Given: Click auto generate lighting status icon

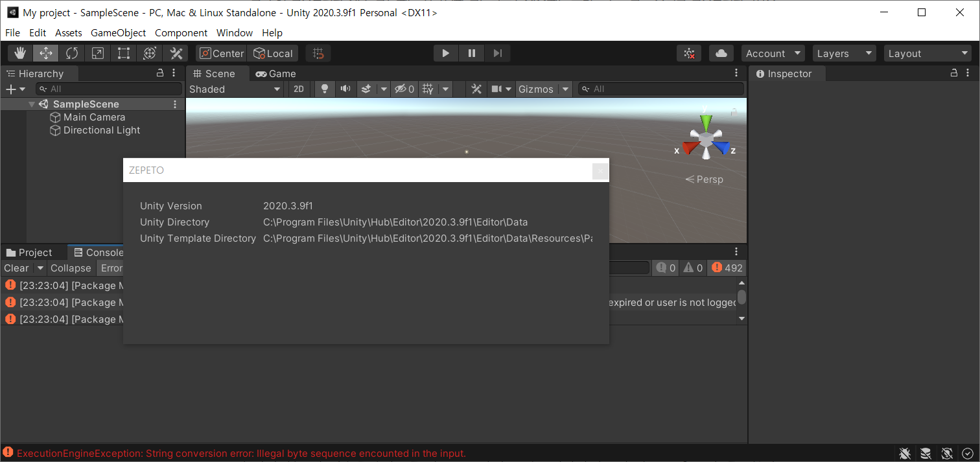Looking at the screenshot, I should 947,453.
